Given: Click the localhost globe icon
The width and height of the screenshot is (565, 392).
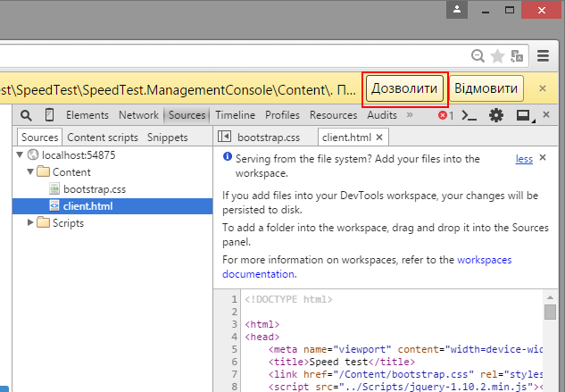Looking at the screenshot, I should point(33,154).
